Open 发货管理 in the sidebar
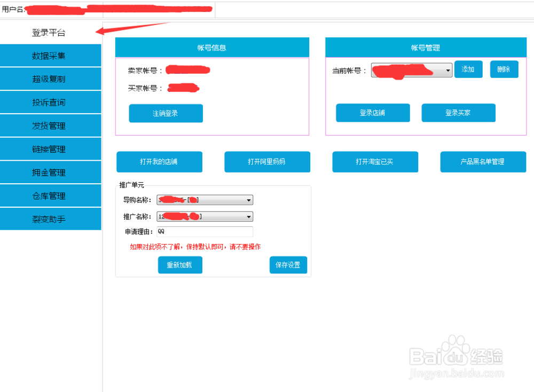534x392 pixels. tap(51, 126)
